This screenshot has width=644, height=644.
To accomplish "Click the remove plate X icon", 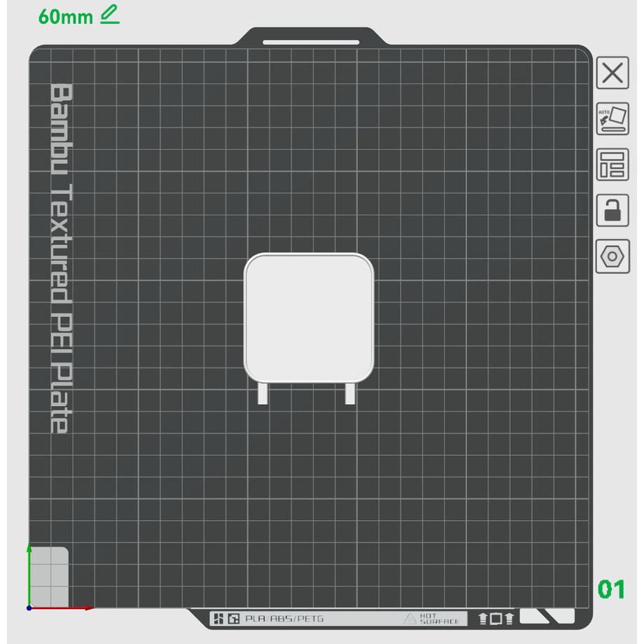I will coord(612,73).
